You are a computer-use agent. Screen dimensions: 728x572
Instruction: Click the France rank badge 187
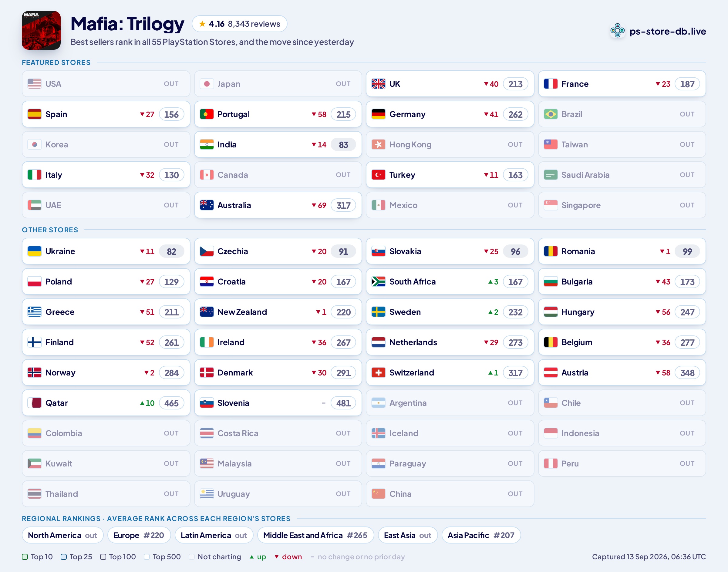[687, 84]
